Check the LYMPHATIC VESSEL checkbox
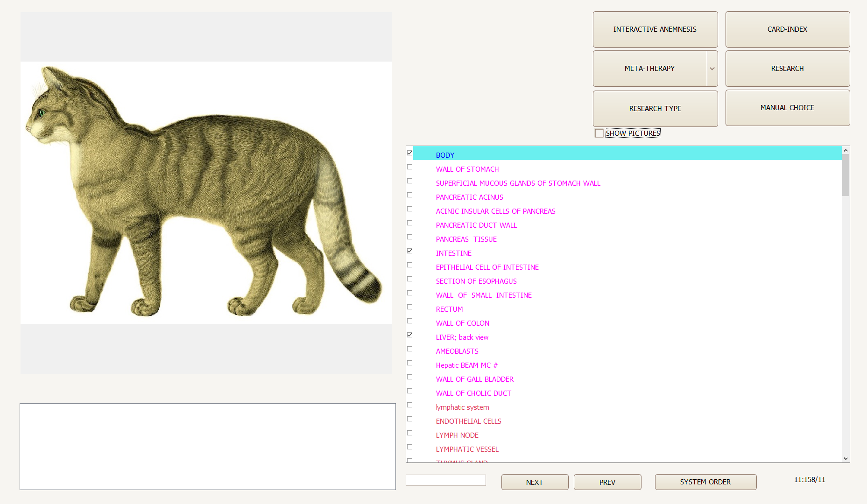Screen dimensions: 867x504 pyautogui.click(x=409, y=447)
